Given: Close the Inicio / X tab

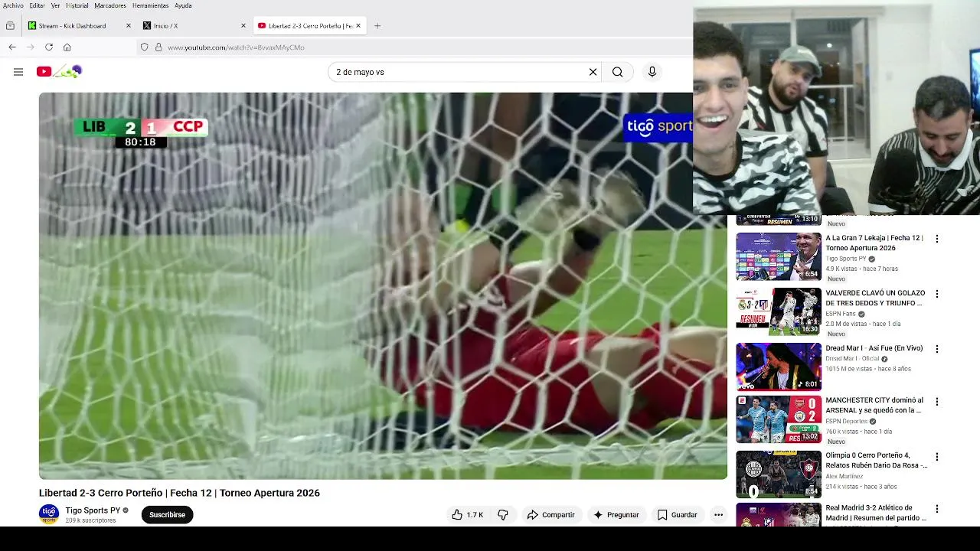Looking at the screenshot, I should coord(243,26).
